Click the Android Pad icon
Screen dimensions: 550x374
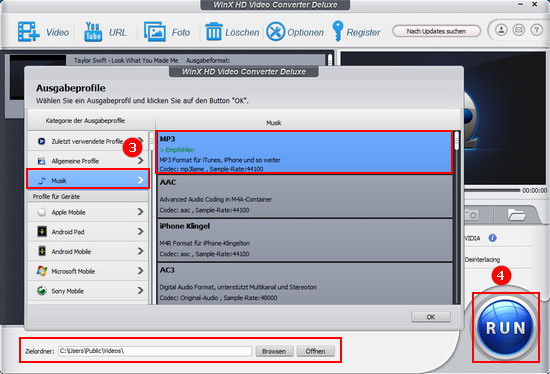[42, 232]
